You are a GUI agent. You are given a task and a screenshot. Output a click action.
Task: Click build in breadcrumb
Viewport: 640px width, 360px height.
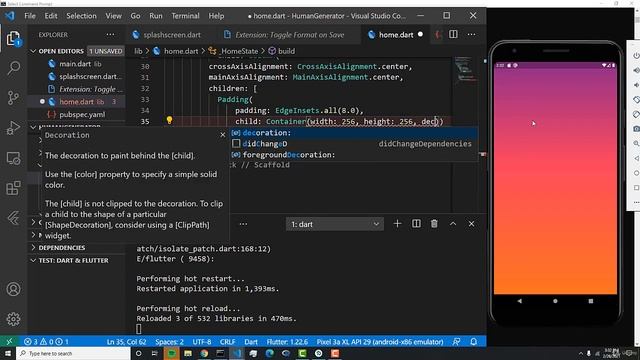tap(286, 51)
